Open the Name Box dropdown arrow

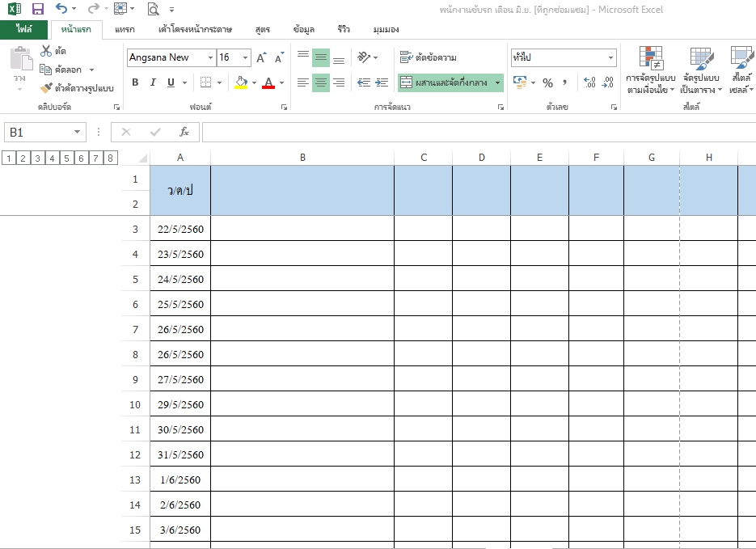click(x=77, y=132)
